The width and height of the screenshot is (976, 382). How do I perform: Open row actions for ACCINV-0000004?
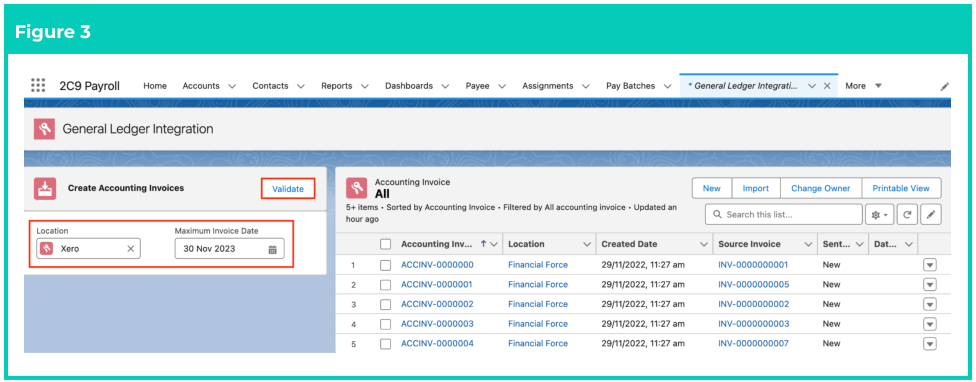point(930,344)
